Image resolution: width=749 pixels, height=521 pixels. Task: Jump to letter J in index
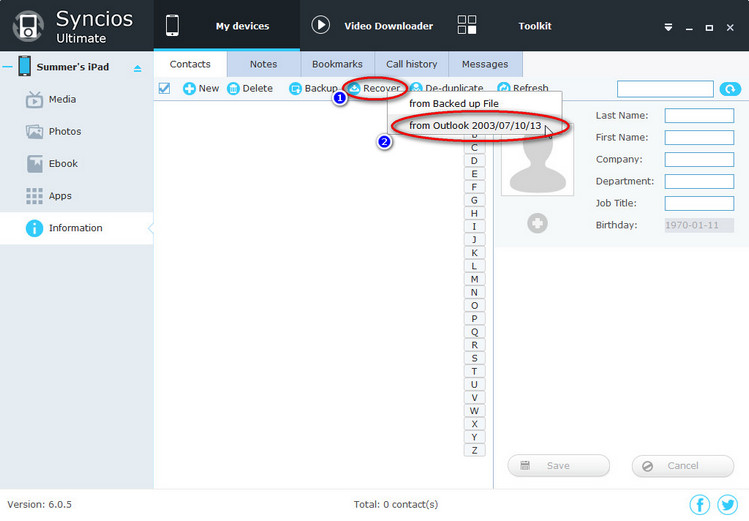(x=474, y=240)
